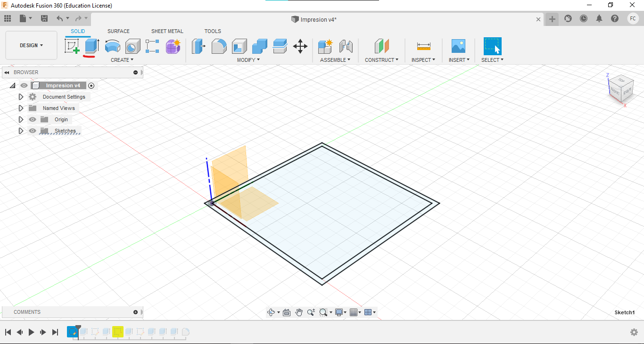The width and height of the screenshot is (644, 344).
Task: Open the Help question mark
Action: (x=615, y=18)
